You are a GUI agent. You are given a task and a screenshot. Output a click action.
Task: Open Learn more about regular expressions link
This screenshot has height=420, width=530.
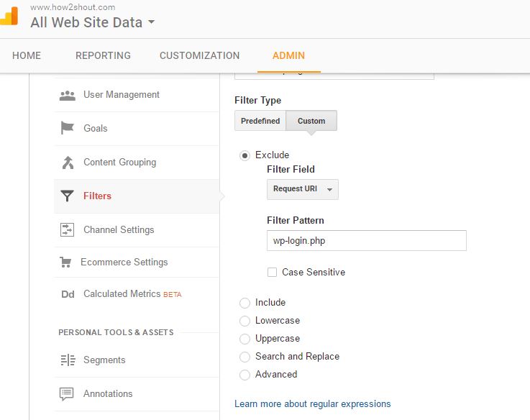click(313, 403)
